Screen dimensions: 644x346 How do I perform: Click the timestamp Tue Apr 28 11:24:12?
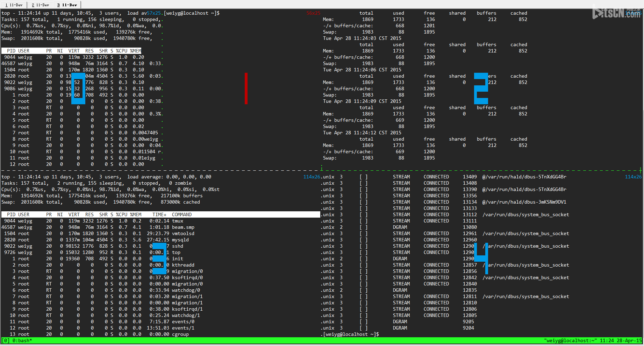pos(362,133)
